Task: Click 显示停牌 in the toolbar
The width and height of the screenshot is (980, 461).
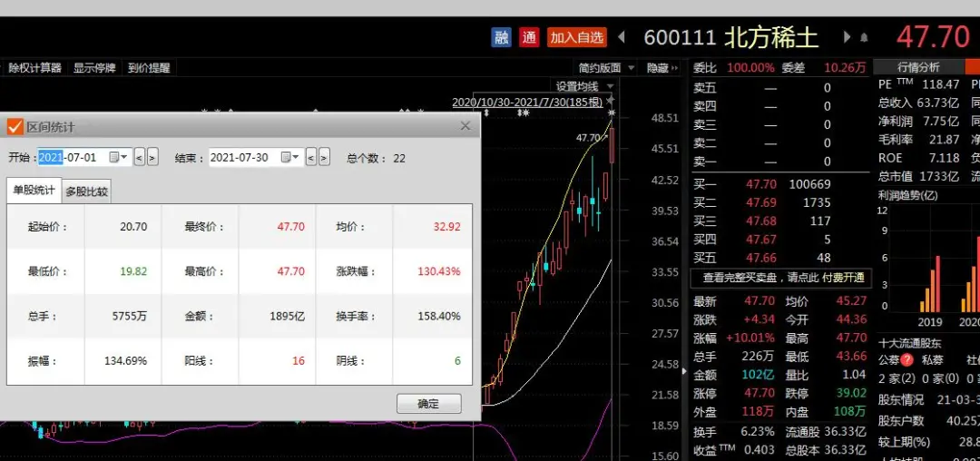Action: point(94,68)
